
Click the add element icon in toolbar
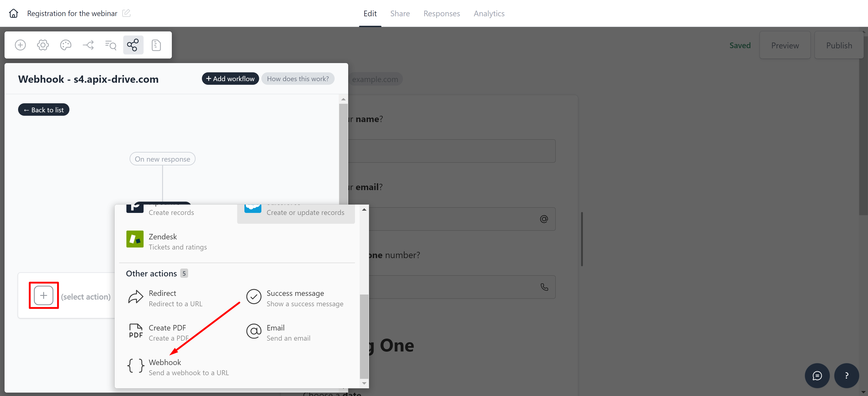coord(21,44)
